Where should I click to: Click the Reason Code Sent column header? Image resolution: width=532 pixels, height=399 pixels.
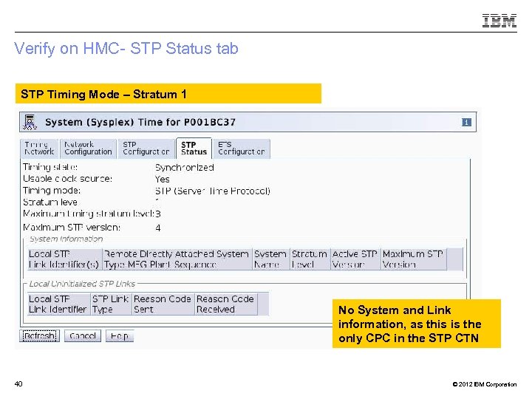point(163,304)
